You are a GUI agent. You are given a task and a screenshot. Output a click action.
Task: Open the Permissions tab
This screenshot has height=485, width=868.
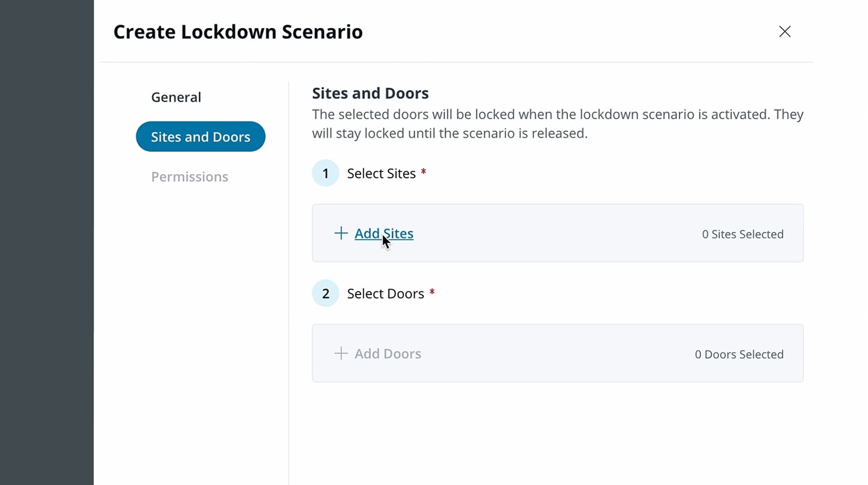189,176
